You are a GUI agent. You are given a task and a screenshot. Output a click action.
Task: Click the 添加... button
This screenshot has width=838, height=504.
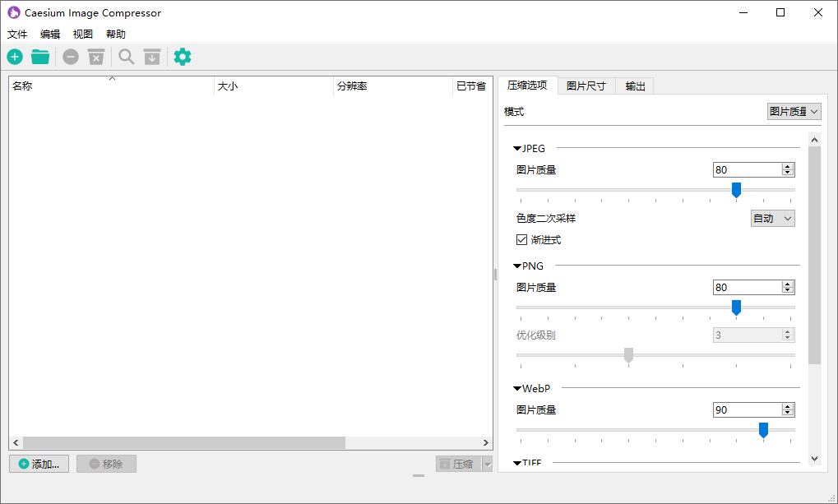click(x=39, y=464)
